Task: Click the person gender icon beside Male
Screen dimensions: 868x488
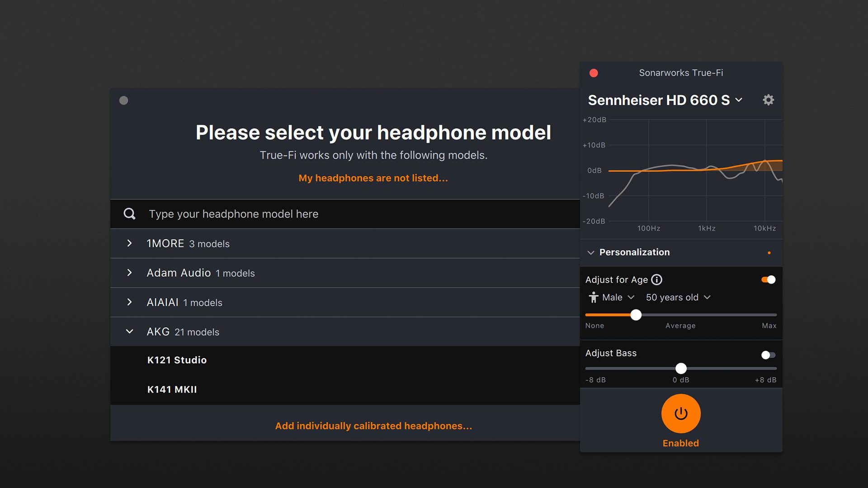Action: (x=593, y=298)
